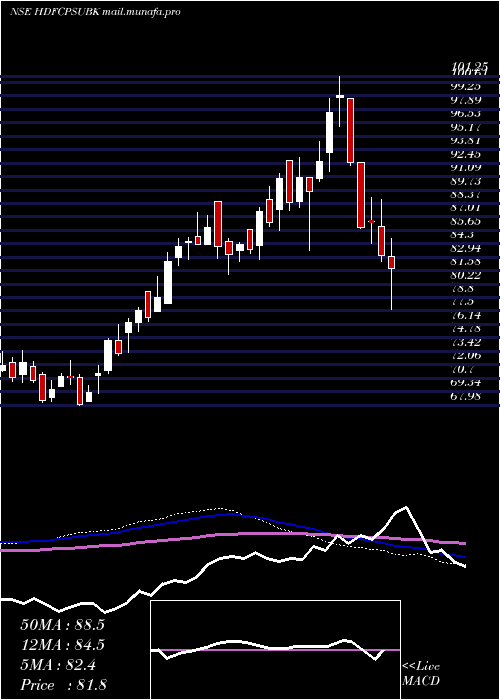The width and height of the screenshot is (500, 700).
Task: Click the 70.7 price axis label
Action: (x=462, y=369)
